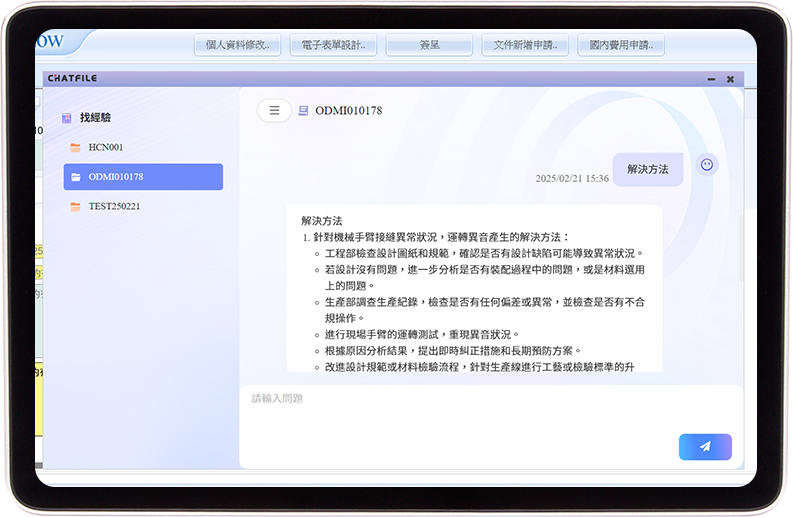Close the CHATFILE window
This screenshot has height=517, width=793.
pyautogui.click(x=730, y=79)
